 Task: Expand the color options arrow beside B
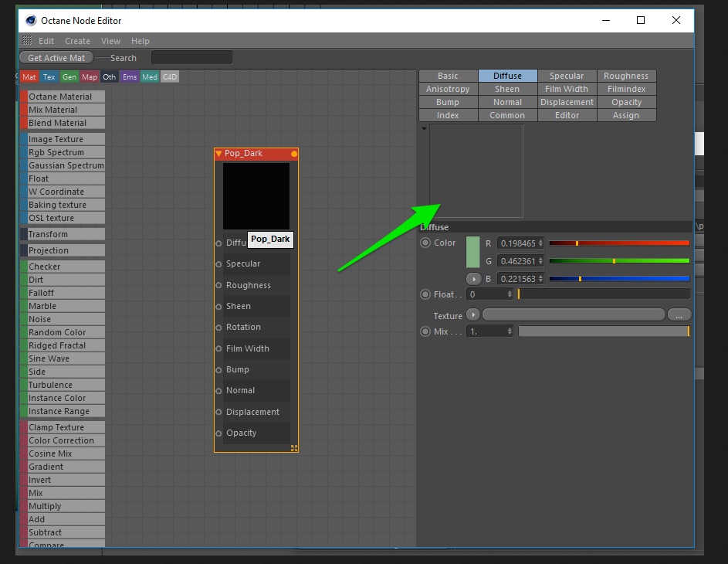point(473,279)
